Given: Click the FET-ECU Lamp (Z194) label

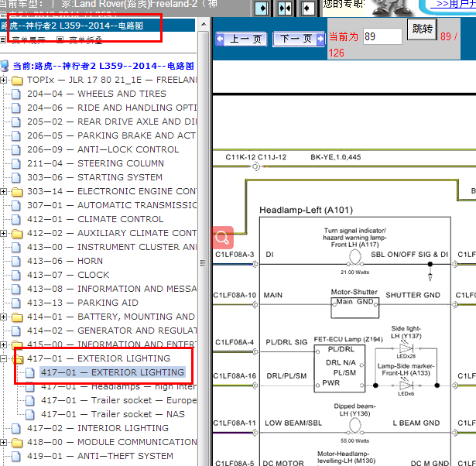Looking at the screenshot, I should (348, 339).
